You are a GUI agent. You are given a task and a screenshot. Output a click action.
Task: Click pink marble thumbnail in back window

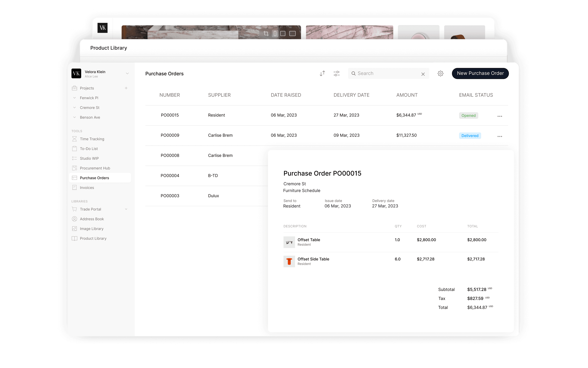click(349, 32)
